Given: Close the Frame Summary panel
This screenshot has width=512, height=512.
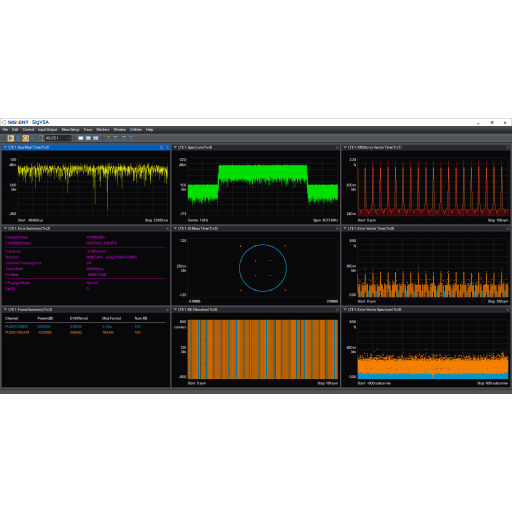Looking at the screenshot, I should coord(167,310).
